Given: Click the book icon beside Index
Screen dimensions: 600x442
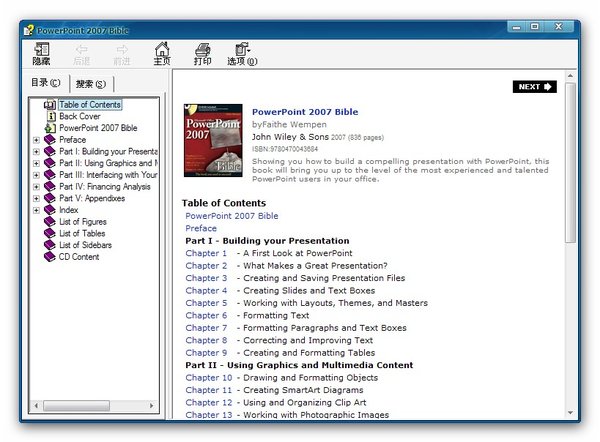Looking at the screenshot, I should tap(50, 210).
